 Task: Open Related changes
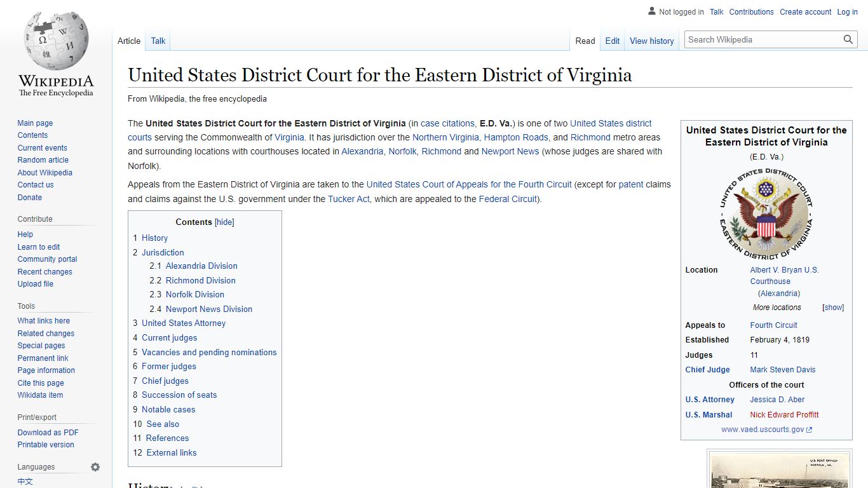click(x=46, y=334)
